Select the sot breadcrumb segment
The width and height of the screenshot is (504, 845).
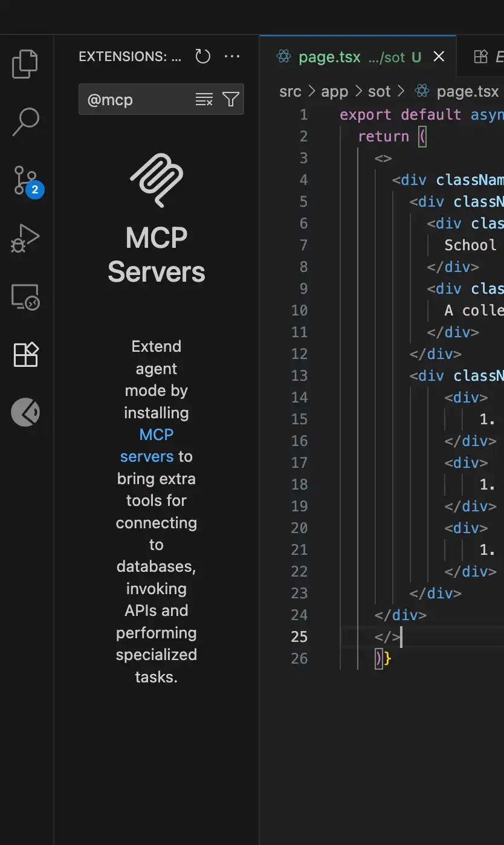tap(380, 92)
